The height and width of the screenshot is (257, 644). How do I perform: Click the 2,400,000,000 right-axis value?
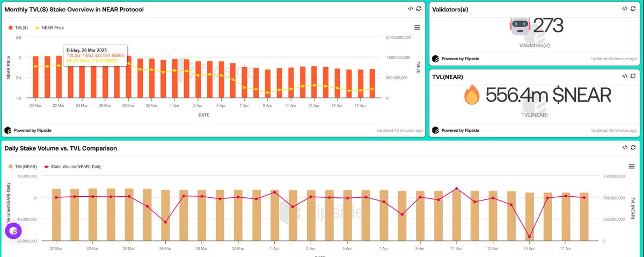[398, 38]
